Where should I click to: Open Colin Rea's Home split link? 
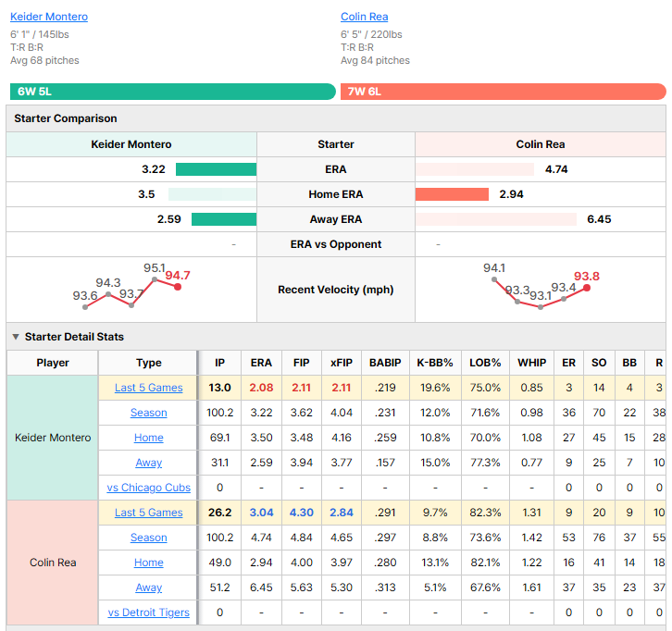[x=148, y=563]
